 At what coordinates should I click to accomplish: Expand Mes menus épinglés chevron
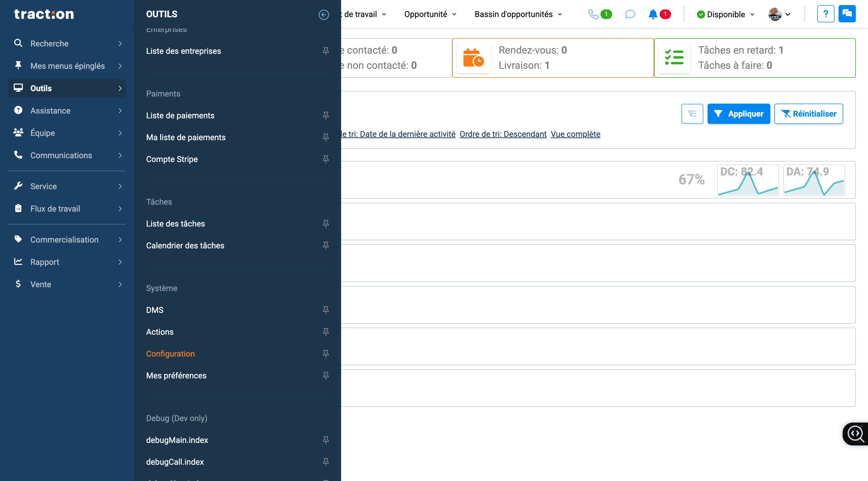click(x=120, y=66)
